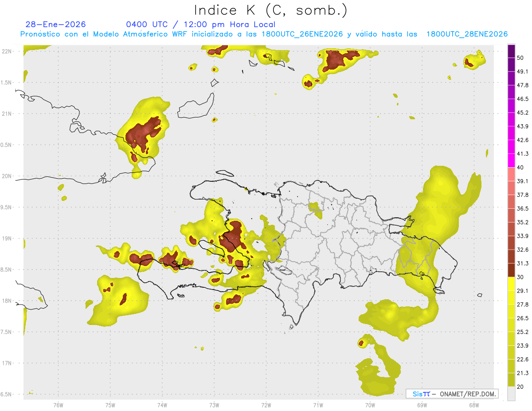532x411 pixels.
Task: Click the colorbar value '39.1'
Action: (x=523, y=181)
